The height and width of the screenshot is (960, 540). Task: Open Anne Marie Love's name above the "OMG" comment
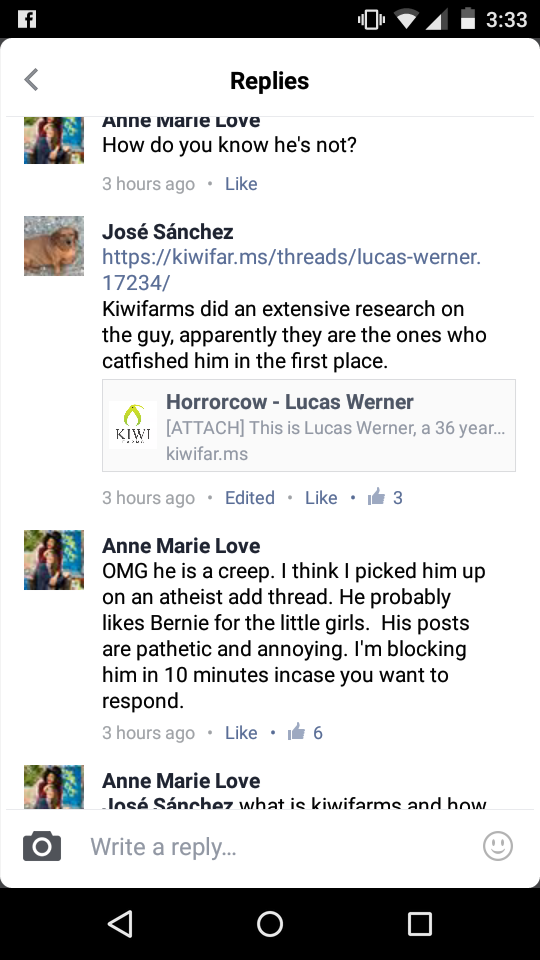click(x=181, y=545)
